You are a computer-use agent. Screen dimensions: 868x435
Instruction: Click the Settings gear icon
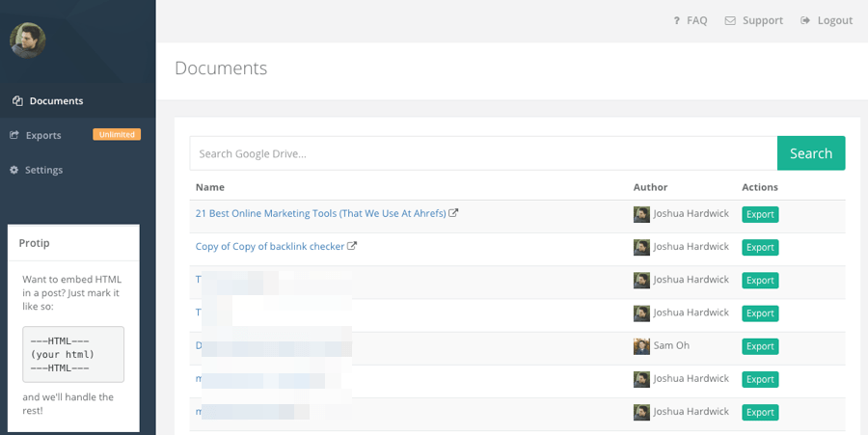(x=14, y=170)
